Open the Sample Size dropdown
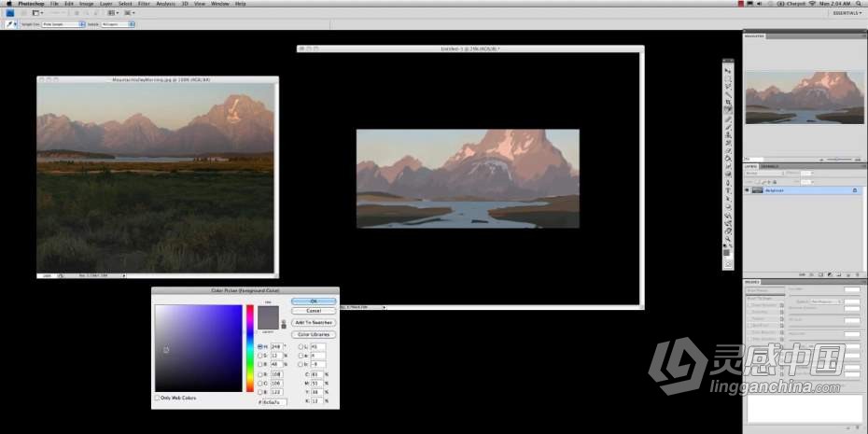Screen dimensions: 868x434 point(68,23)
